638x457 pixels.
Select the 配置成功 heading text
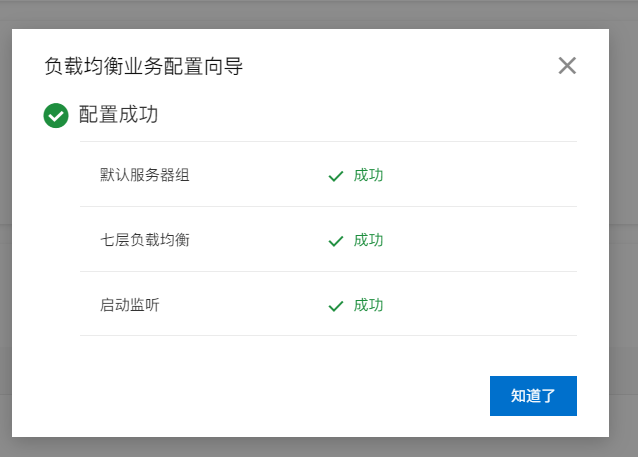point(118,115)
